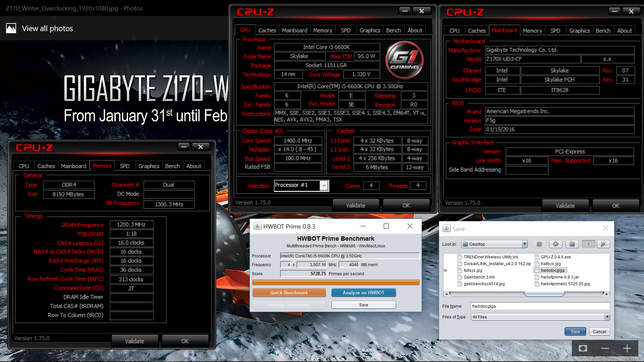Click Validate in CPU-Z Memory window
The height and width of the screenshot is (362, 644).
click(135, 341)
